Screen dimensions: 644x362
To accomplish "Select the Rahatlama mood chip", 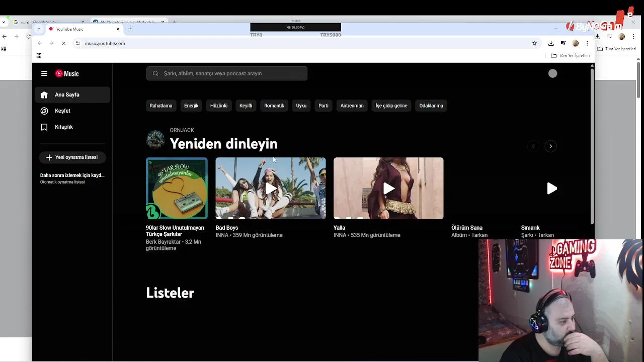I will tap(160, 106).
